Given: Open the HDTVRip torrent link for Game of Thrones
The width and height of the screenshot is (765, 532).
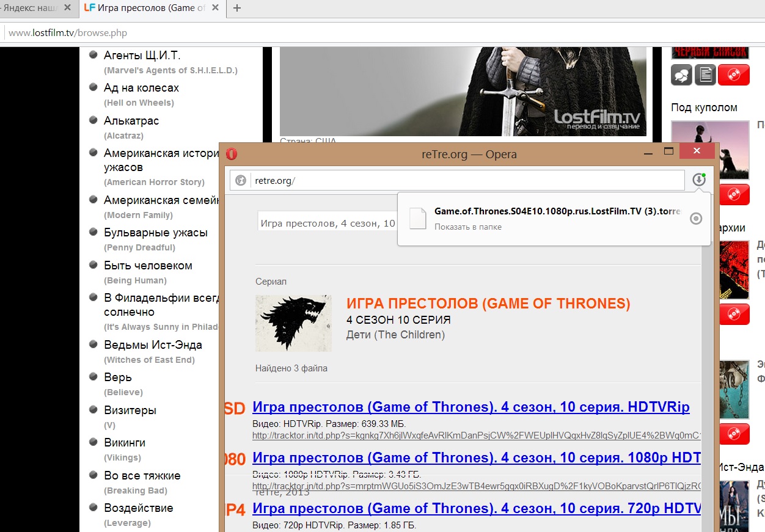Looking at the screenshot, I should tap(470, 407).
